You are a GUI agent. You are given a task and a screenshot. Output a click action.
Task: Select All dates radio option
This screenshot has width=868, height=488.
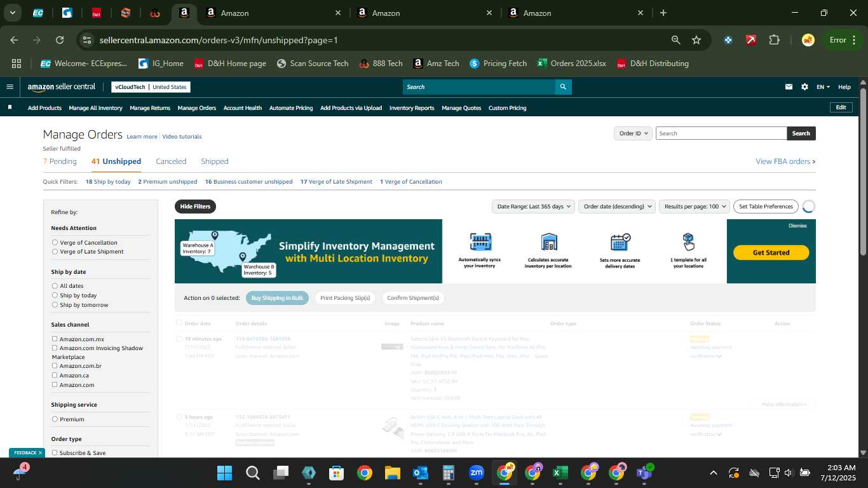55,286
